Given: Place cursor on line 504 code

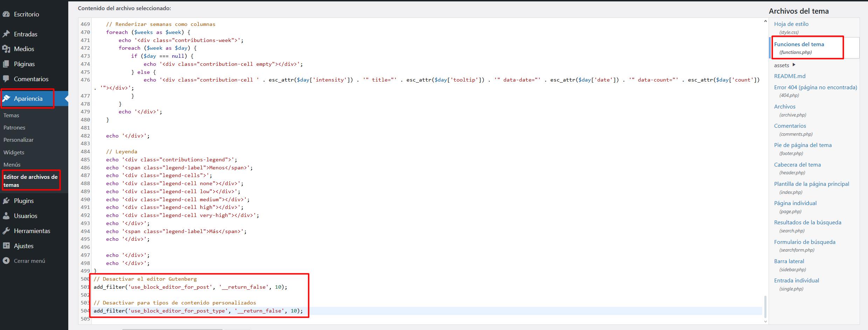Looking at the screenshot, I should 198,311.
